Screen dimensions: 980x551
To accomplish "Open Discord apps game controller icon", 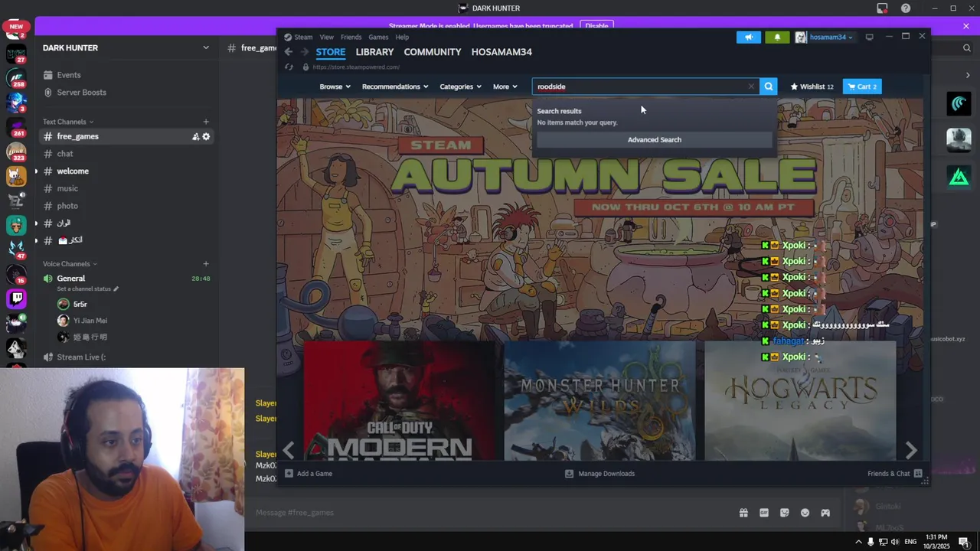I will pos(825,513).
